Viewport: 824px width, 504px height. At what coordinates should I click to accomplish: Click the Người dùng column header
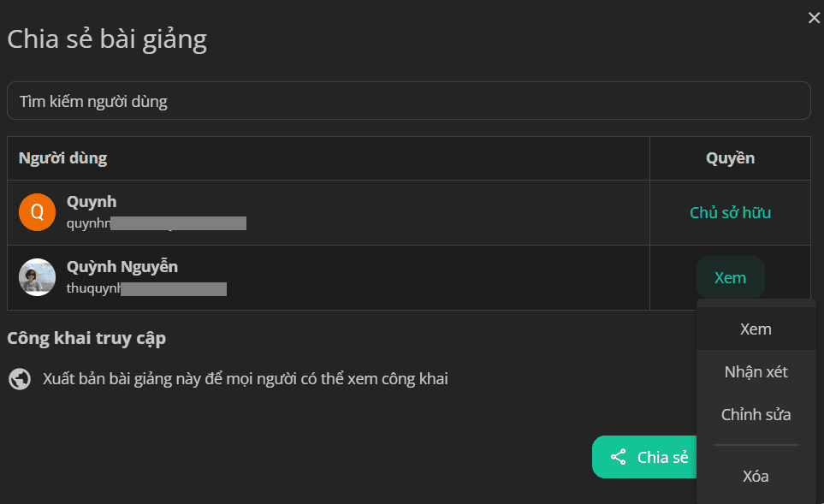click(x=62, y=158)
